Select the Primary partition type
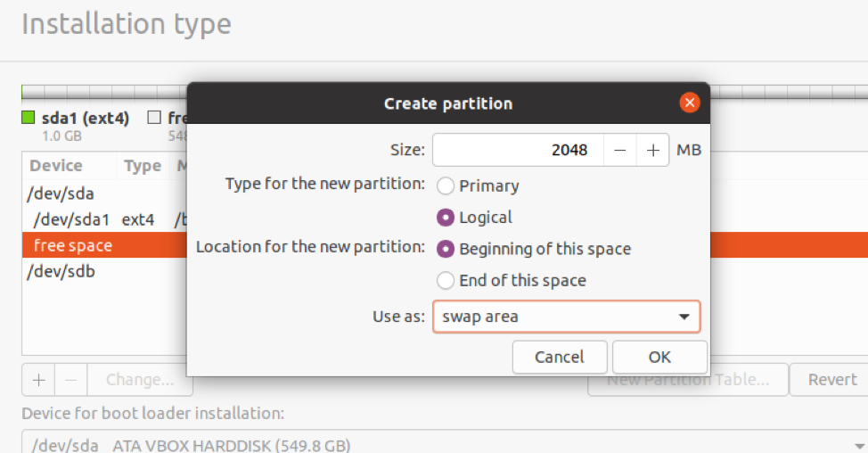 point(446,185)
